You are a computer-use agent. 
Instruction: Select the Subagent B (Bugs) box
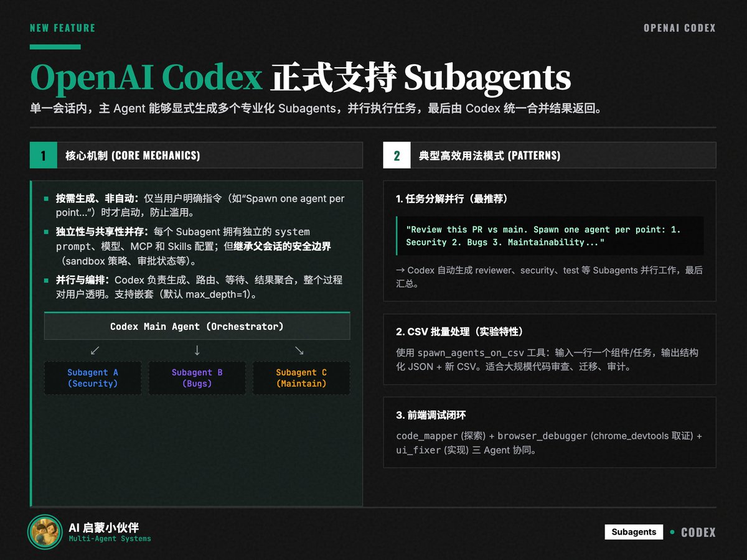[197, 378]
